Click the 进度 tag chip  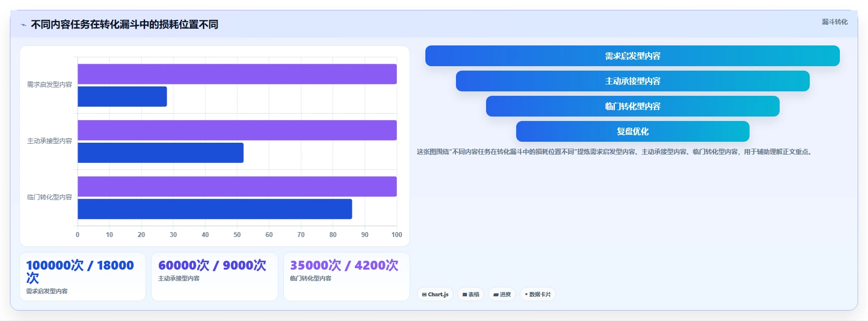click(x=502, y=294)
